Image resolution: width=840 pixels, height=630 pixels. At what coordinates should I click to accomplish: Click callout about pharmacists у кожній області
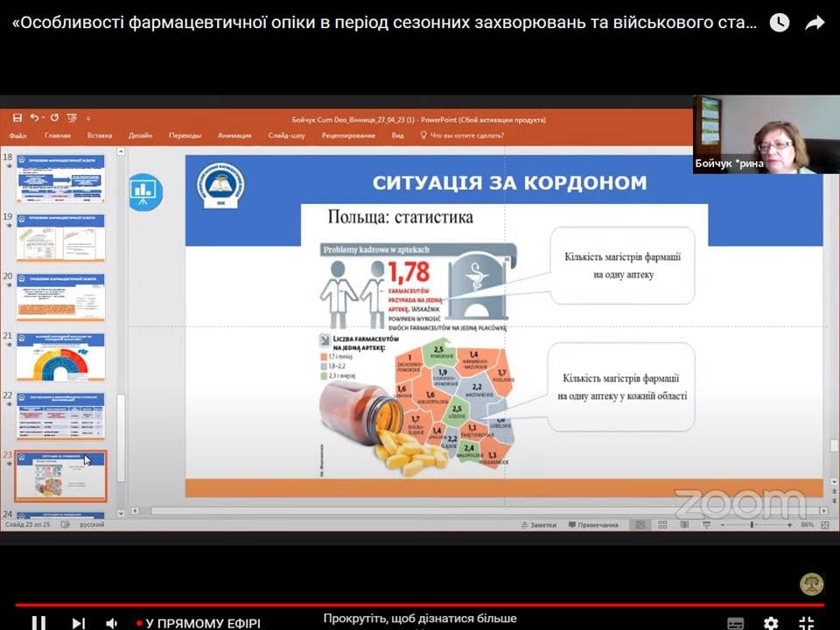[x=621, y=387]
